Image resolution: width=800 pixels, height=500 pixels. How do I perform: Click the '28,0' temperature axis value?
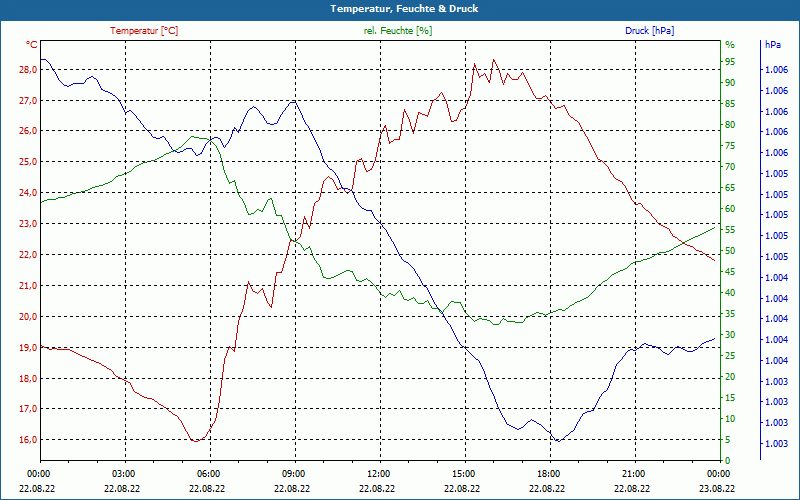(x=28, y=69)
